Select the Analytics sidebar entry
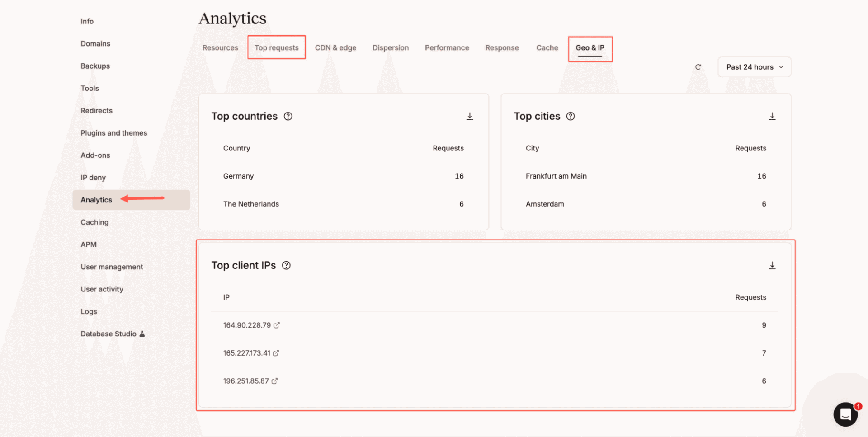868x437 pixels. pos(96,200)
